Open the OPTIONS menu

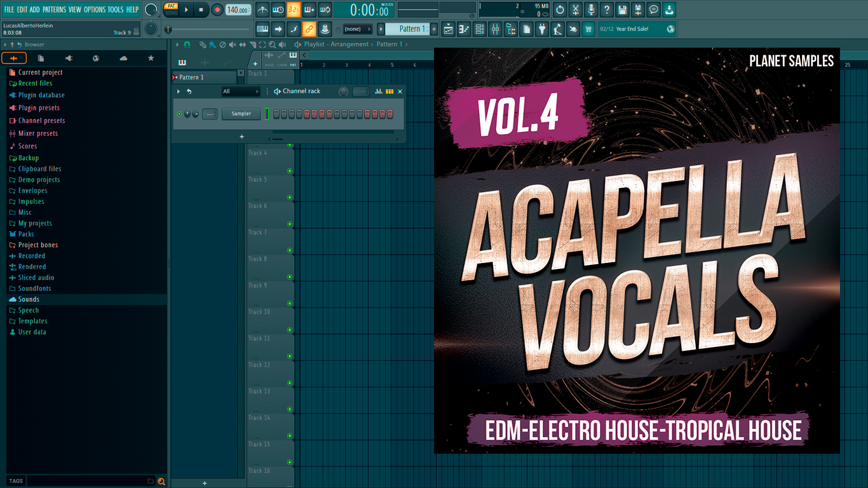tap(95, 10)
